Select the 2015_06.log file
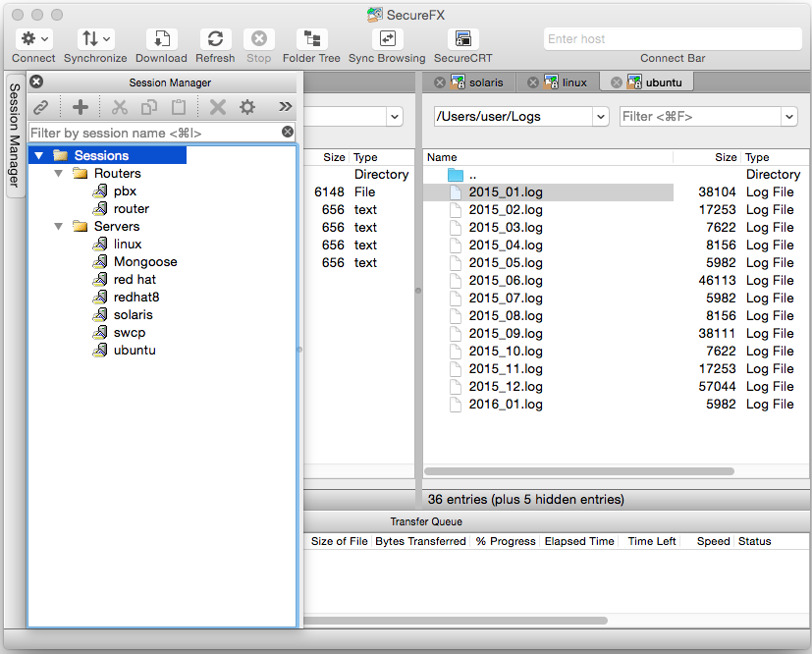 (506, 281)
